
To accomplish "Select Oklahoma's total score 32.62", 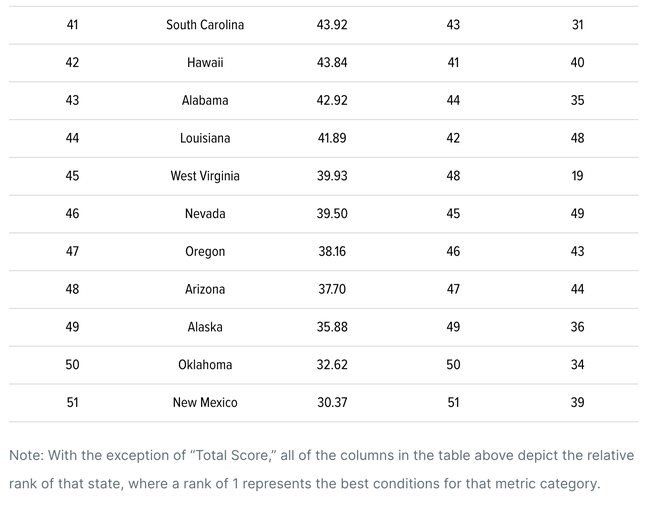I will point(332,365).
